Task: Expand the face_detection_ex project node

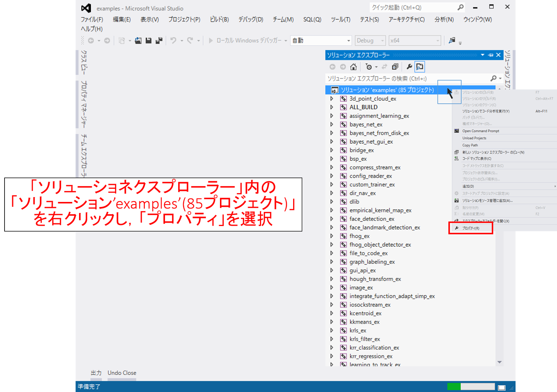Action: [x=332, y=219]
